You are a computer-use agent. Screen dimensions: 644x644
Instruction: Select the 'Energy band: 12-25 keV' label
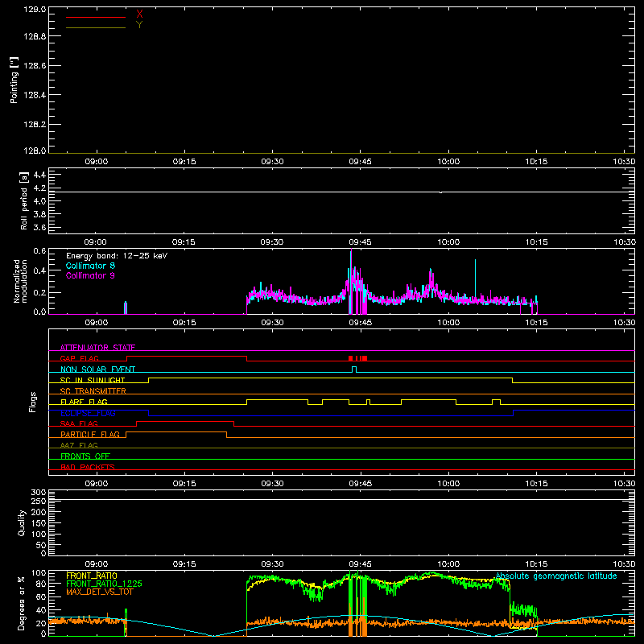pyautogui.click(x=117, y=256)
